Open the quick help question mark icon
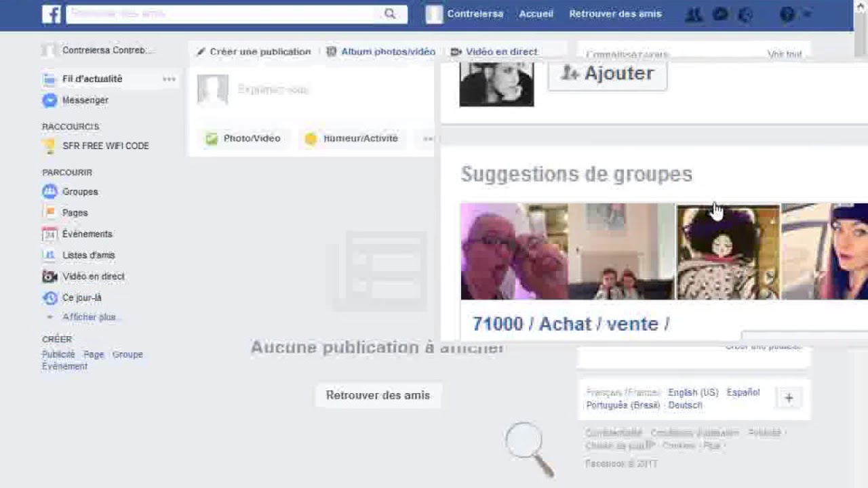 point(786,14)
